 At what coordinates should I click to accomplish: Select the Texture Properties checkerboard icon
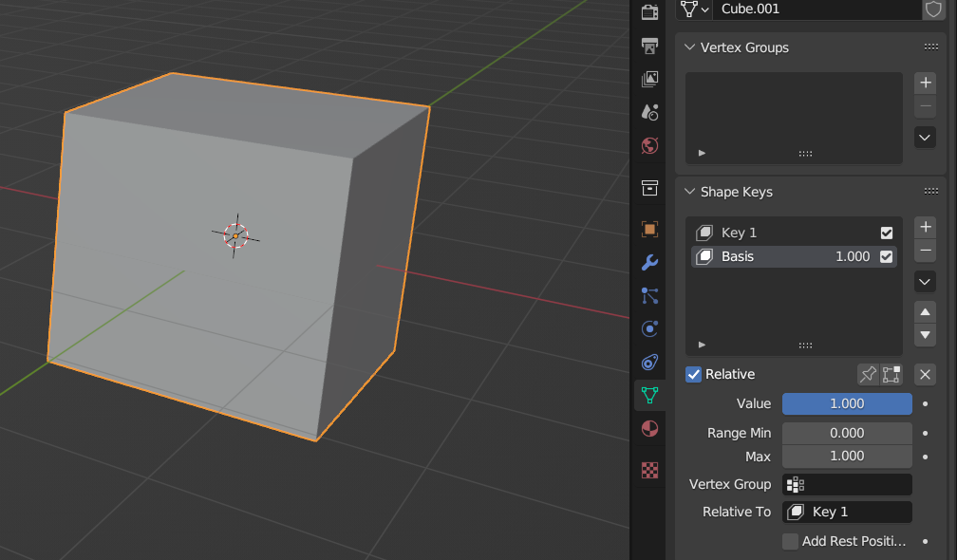(649, 470)
